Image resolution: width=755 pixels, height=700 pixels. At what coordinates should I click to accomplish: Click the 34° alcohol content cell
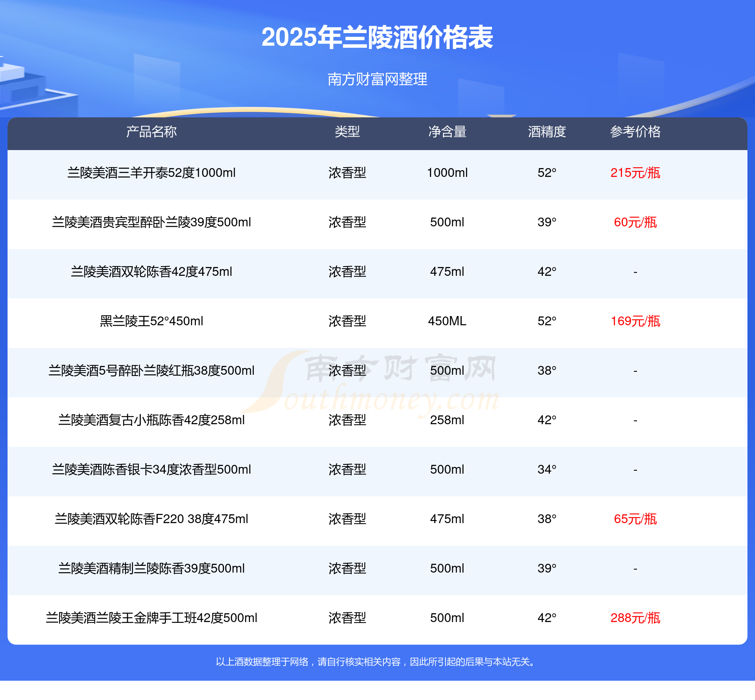(x=547, y=469)
